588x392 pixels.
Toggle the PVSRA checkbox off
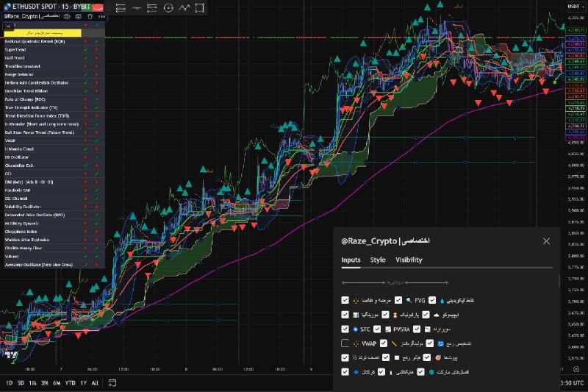[377, 329]
